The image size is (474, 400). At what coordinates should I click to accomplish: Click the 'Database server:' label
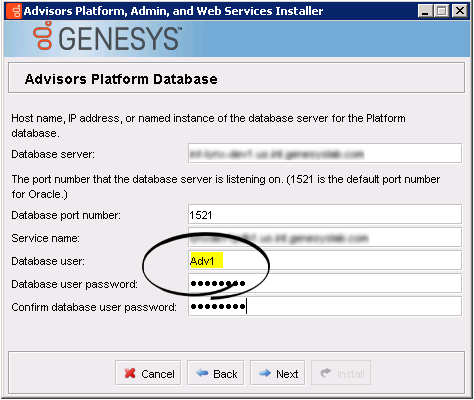coord(53,154)
